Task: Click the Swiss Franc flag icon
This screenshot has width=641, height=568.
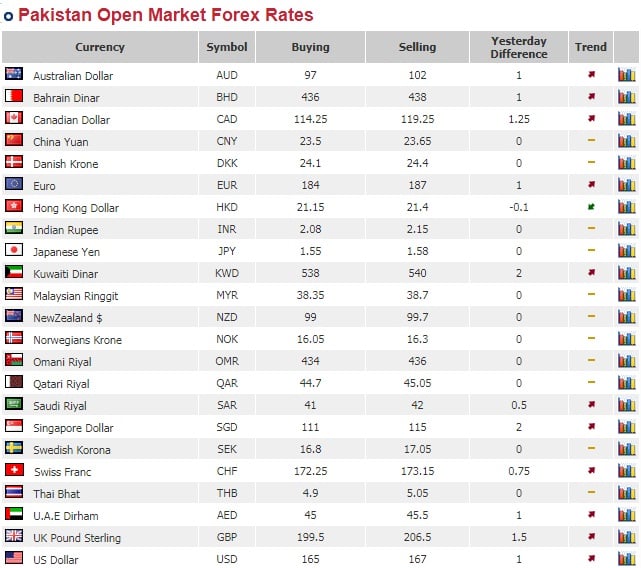Action: (14, 471)
